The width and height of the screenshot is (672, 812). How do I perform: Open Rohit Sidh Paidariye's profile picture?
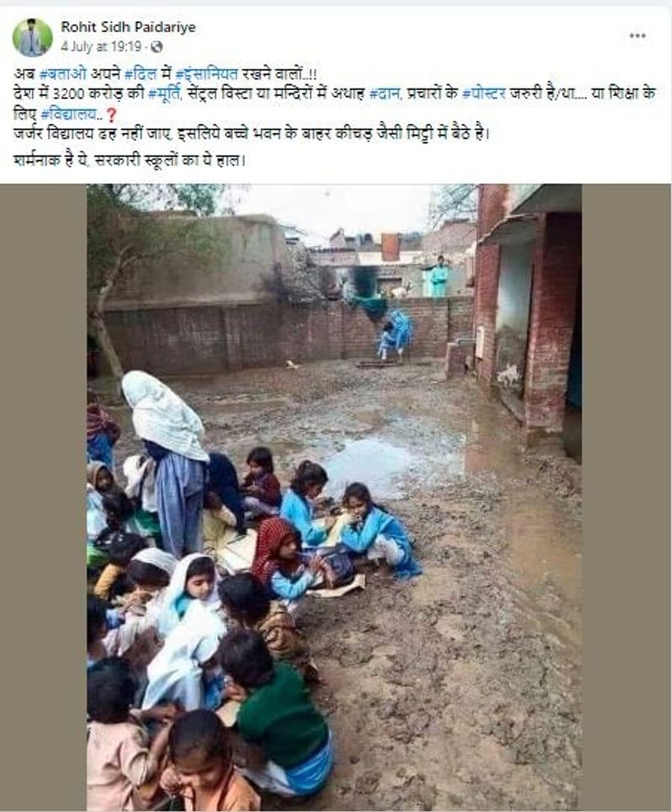(33, 37)
